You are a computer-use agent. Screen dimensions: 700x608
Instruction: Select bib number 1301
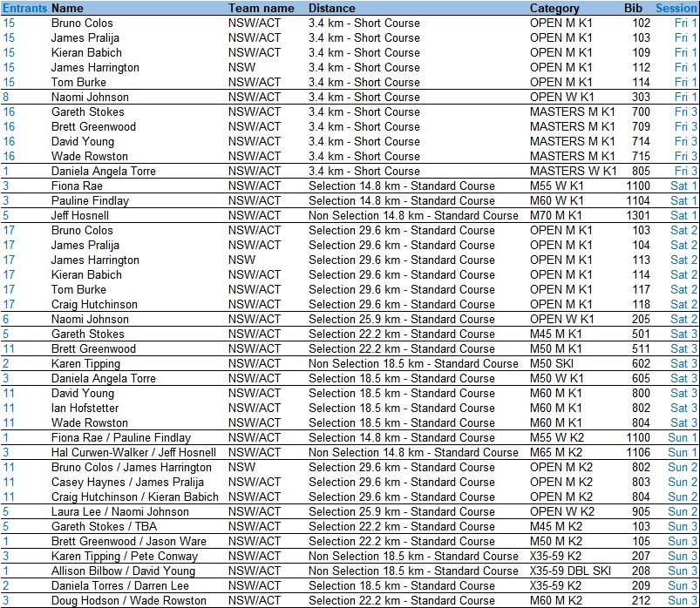coord(638,216)
